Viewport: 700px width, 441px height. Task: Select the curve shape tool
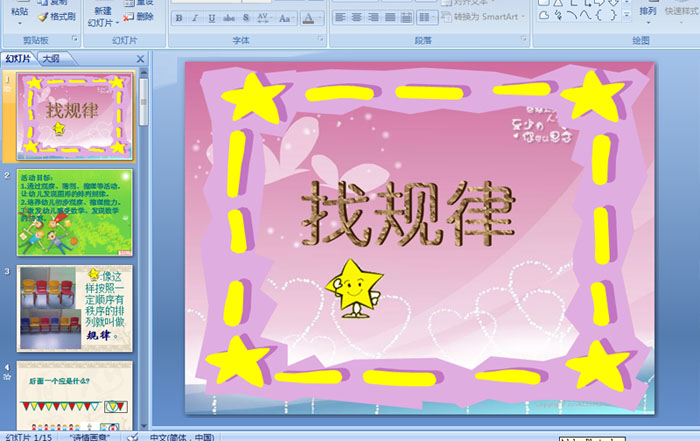[x=585, y=15]
